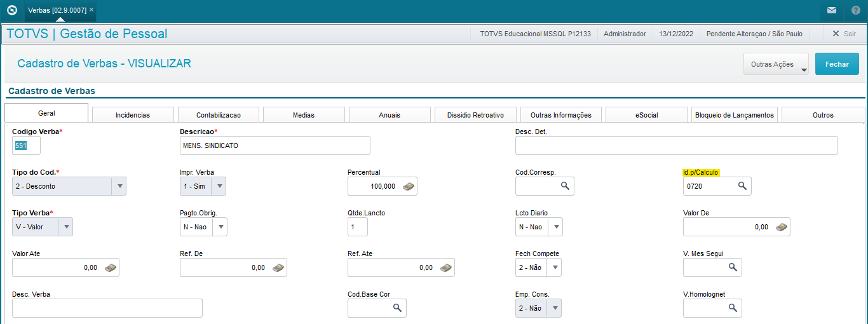868x324 pixels.
Task: Click the Descricao field MENS. SINDICATO
Action: click(x=275, y=145)
